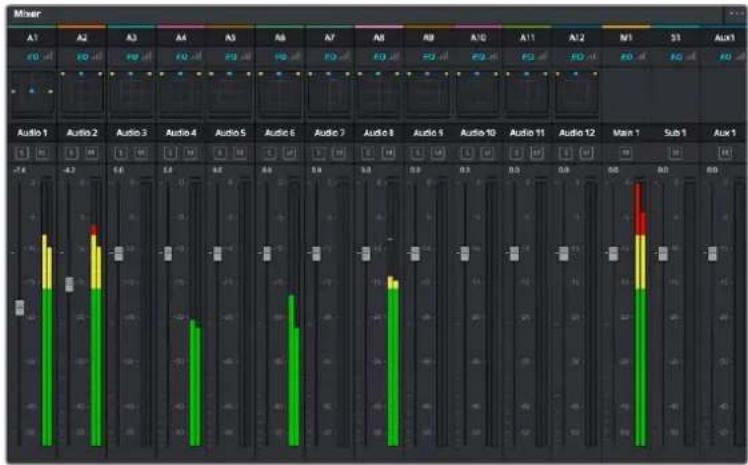
Task: Open the dynamics graph icon on M1
Action: pos(642,57)
